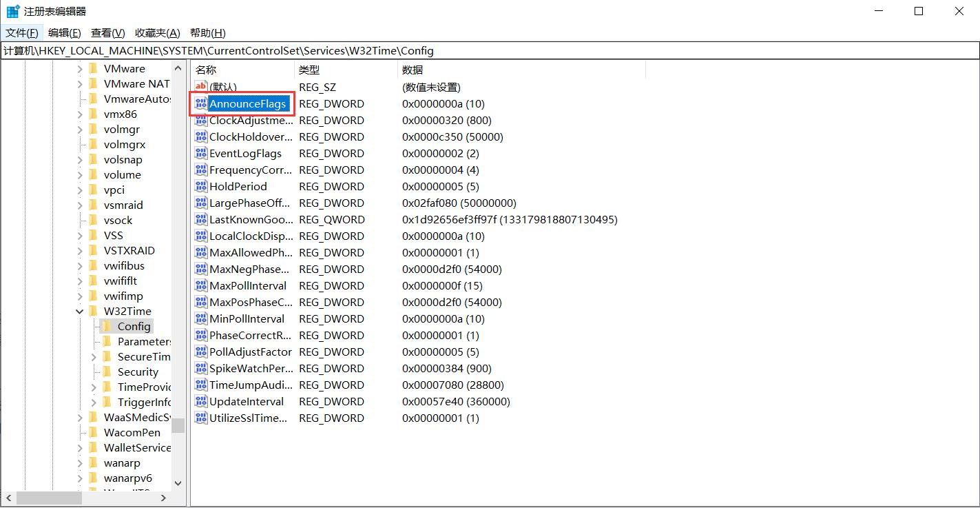Image resolution: width=980 pixels, height=508 pixels.
Task: Select the EventLogFlags DWORD icon
Action: [x=202, y=153]
